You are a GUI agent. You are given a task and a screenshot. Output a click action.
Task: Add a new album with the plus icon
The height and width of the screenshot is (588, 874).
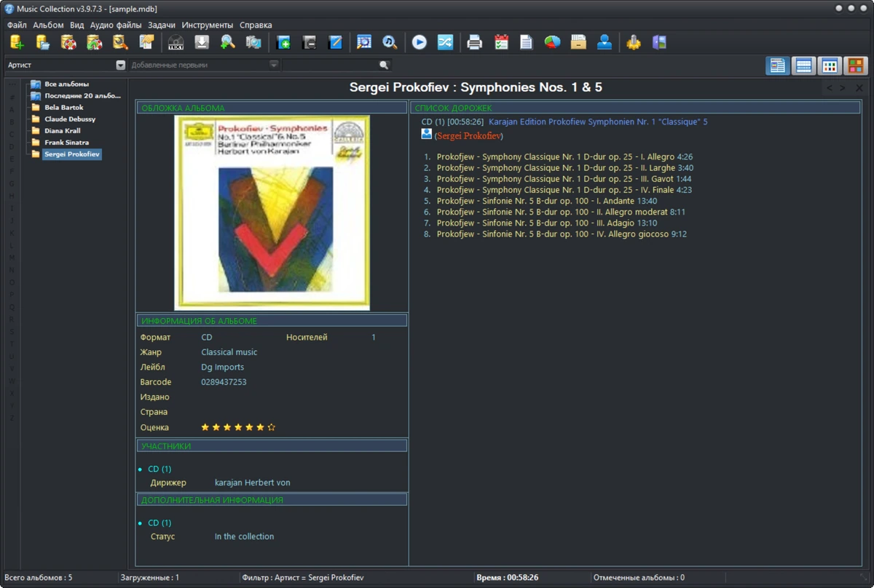283,42
